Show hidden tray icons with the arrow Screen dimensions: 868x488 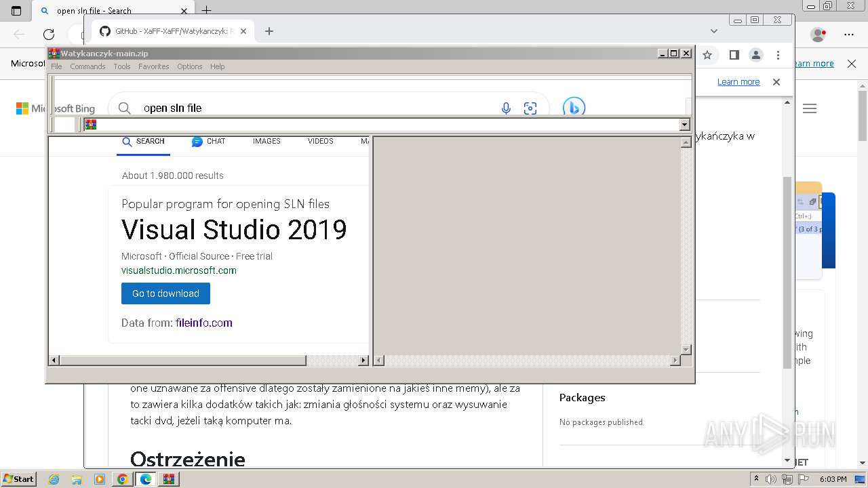point(757,479)
